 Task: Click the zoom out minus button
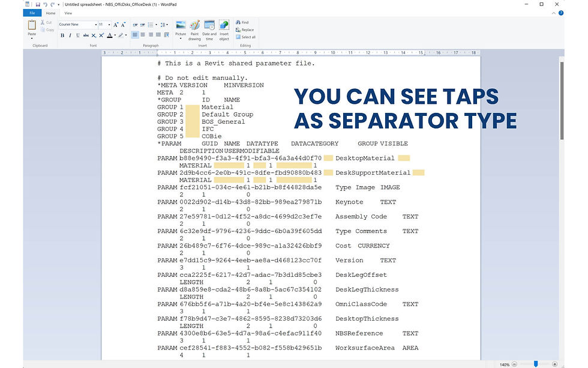(x=515, y=364)
